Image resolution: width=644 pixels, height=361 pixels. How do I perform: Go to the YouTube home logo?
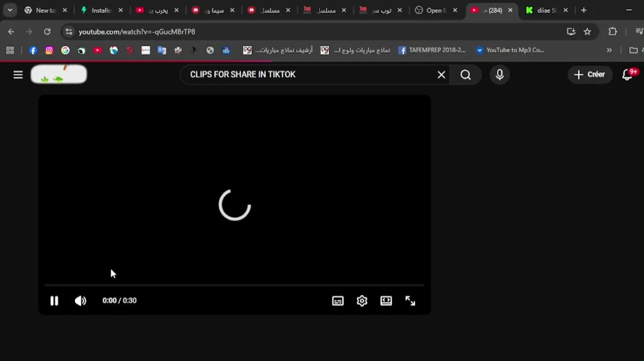pos(59,74)
